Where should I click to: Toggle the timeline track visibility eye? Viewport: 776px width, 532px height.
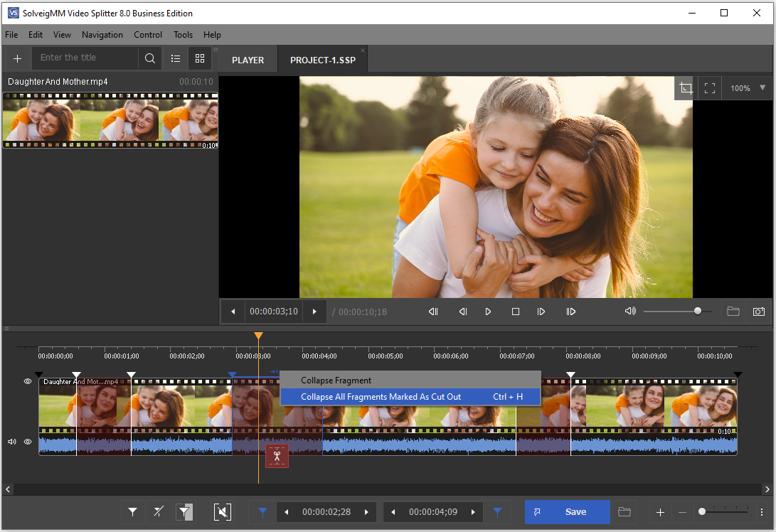coord(27,381)
